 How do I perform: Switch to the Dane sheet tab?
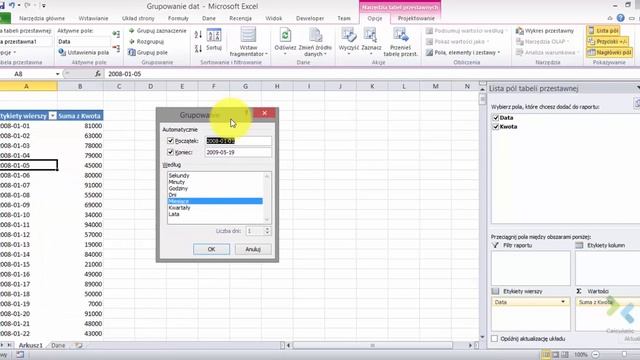58,345
